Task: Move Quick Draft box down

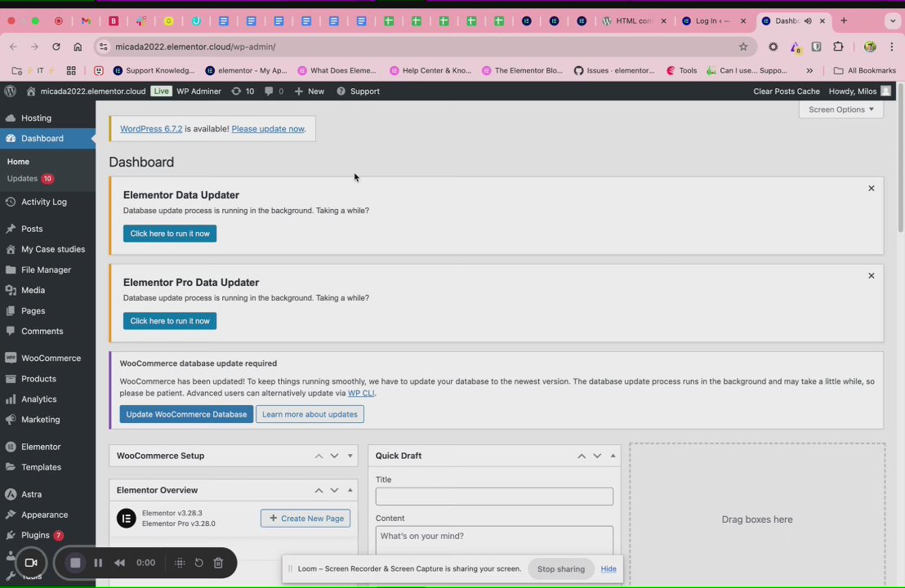Action: click(597, 456)
